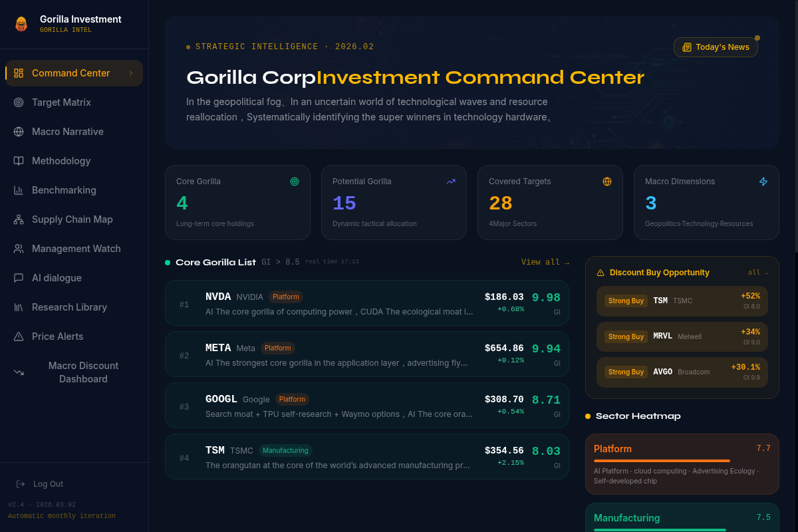Viewport: 798px width, 532px height.
Task: Click the globe icon on Covered Targets card
Action: point(607,182)
